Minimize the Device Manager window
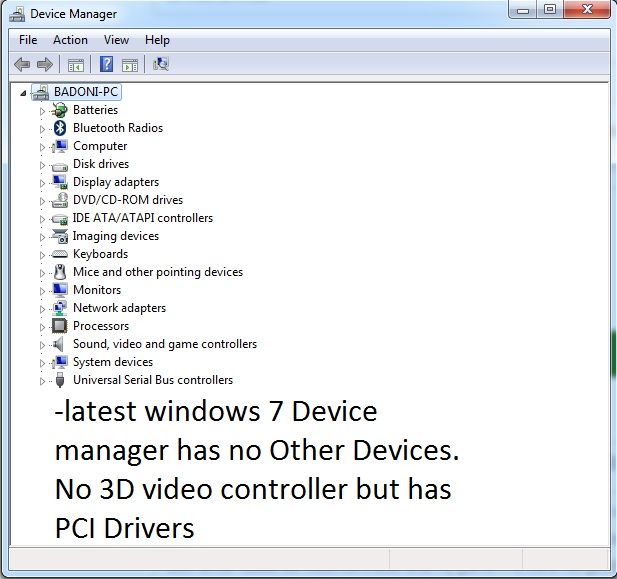The width and height of the screenshot is (617, 579). [x=523, y=10]
